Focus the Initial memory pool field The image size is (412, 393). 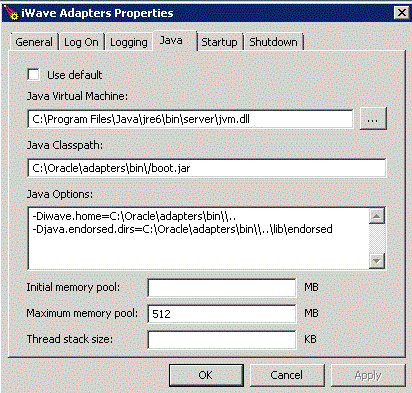click(222, 288)
